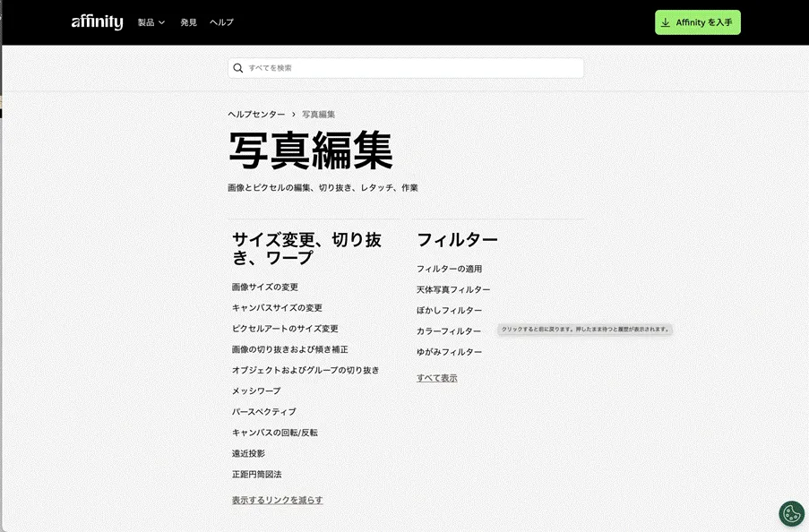Image resolution: width=809 pixels, height=532 pixels.
Task: Open the cookie settings icon
Action: click(x=791, y=513)
